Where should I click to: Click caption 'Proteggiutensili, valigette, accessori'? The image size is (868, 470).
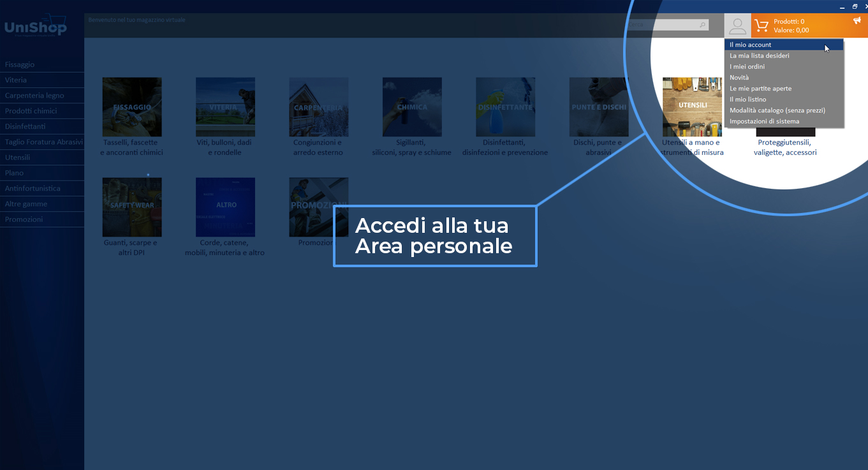pos(785,147)
